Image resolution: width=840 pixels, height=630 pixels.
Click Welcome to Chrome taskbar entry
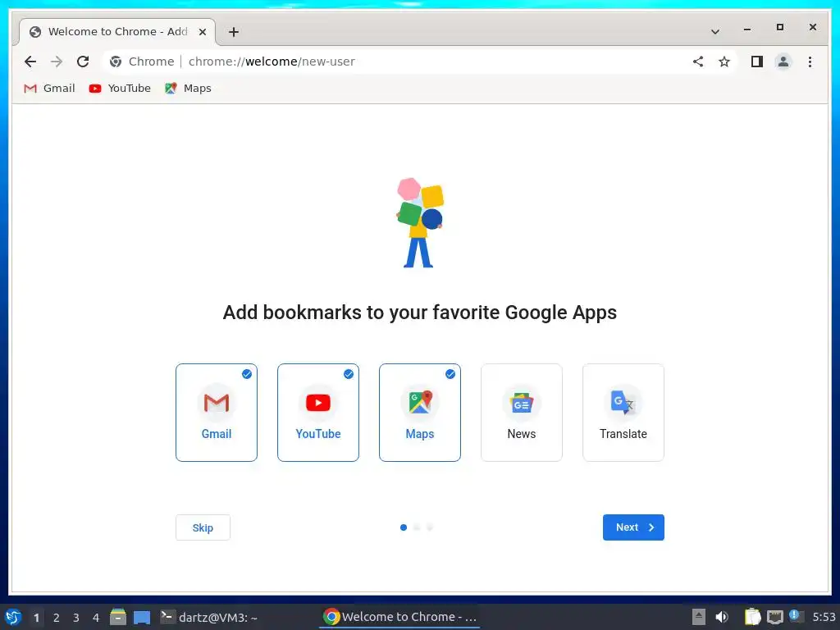click(399, 617)
